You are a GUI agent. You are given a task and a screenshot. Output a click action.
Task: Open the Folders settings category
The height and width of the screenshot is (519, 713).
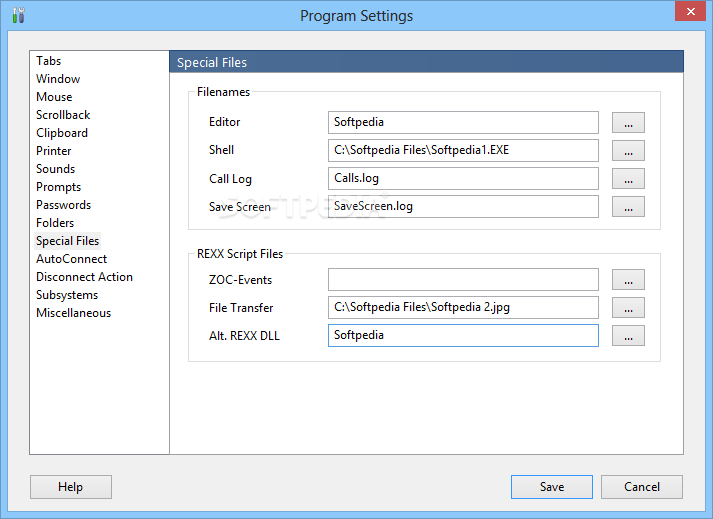(x=55, y=223)
